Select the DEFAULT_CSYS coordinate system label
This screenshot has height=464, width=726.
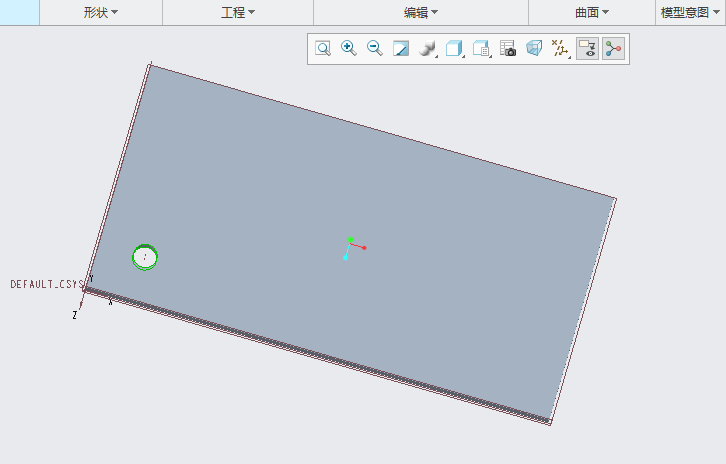click(x=47, y=284)
